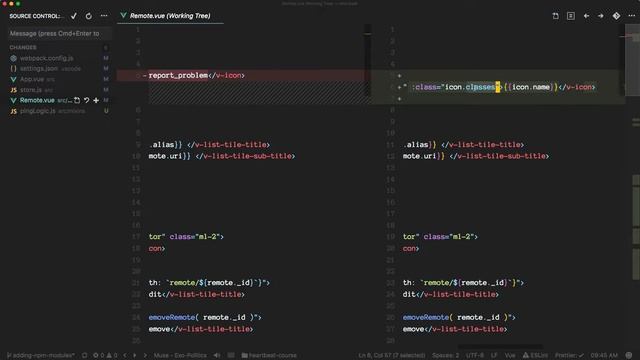Change the UTF-8 file encoding
640x360 pixels.
475,356
